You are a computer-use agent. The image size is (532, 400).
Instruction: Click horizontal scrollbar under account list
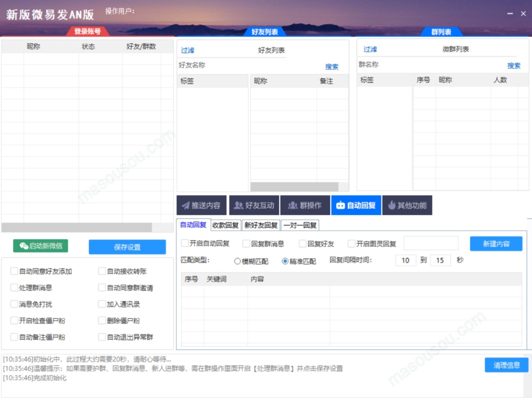(77, 227)
